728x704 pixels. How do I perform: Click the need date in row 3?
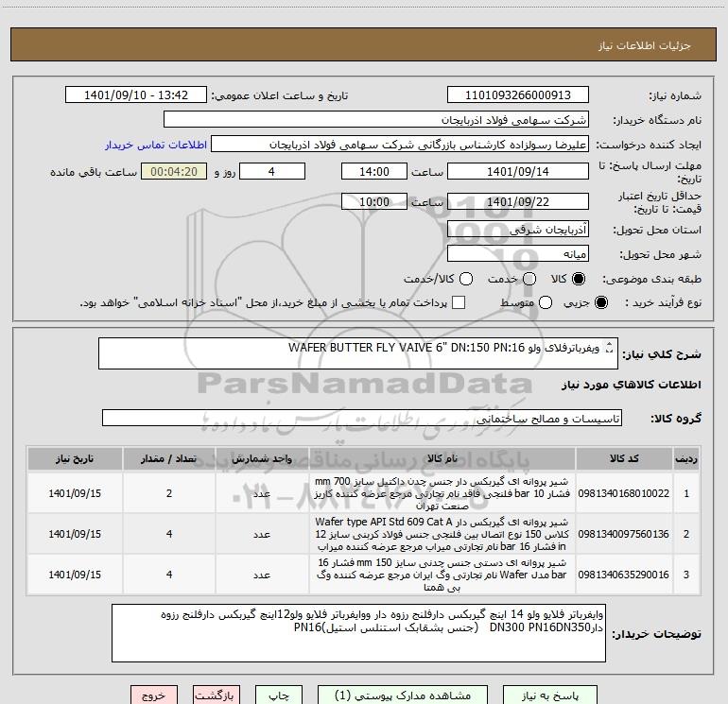click(75, 575)
